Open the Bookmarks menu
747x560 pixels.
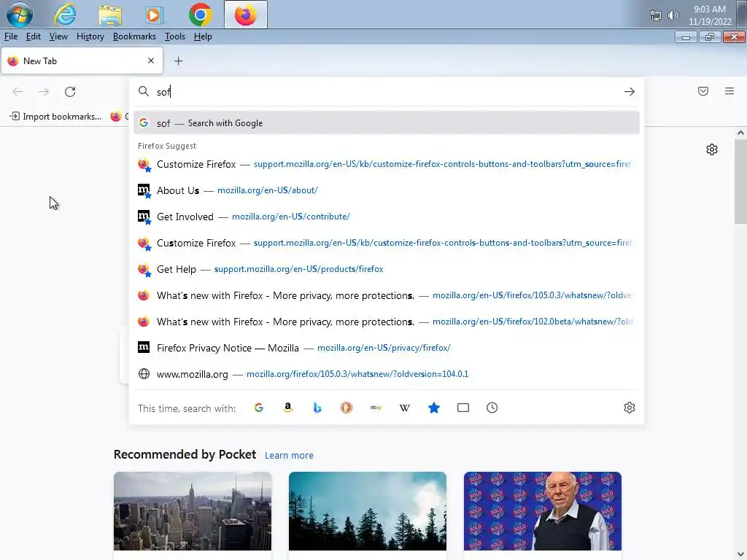[134, 36]
